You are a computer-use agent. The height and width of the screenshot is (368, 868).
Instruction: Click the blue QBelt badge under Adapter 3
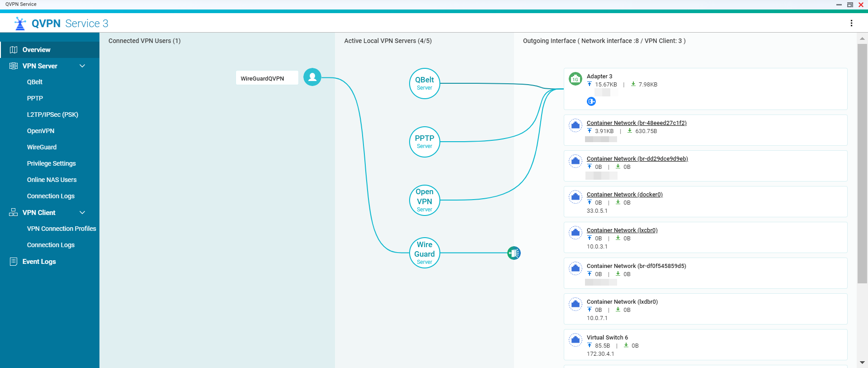pos(591,101)
